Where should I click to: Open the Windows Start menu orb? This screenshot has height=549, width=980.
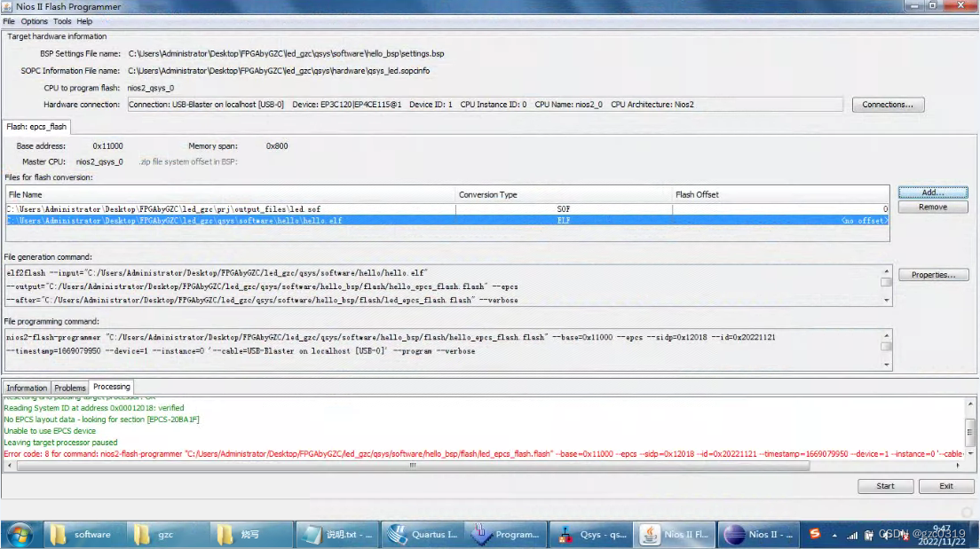click(20, 535)
